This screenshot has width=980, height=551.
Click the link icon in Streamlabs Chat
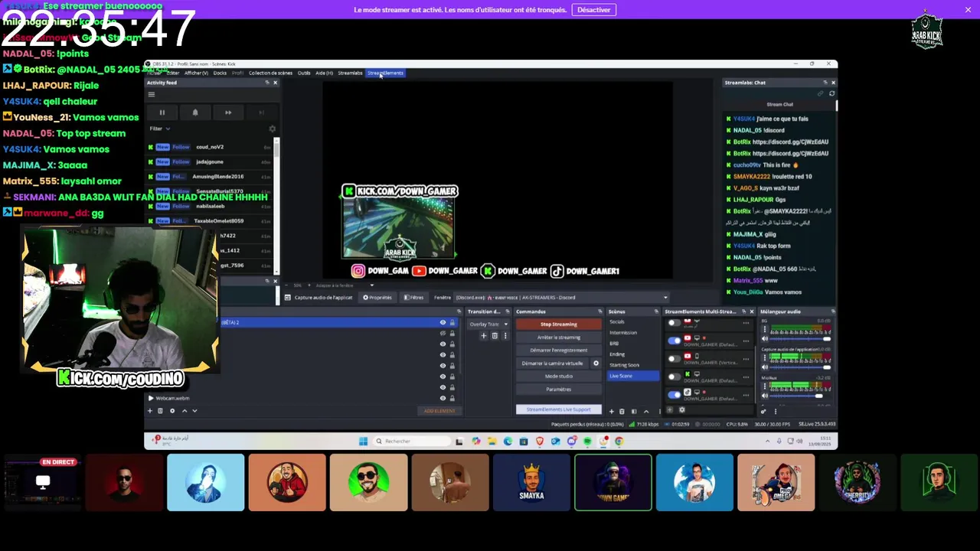[x=820, y=93]
